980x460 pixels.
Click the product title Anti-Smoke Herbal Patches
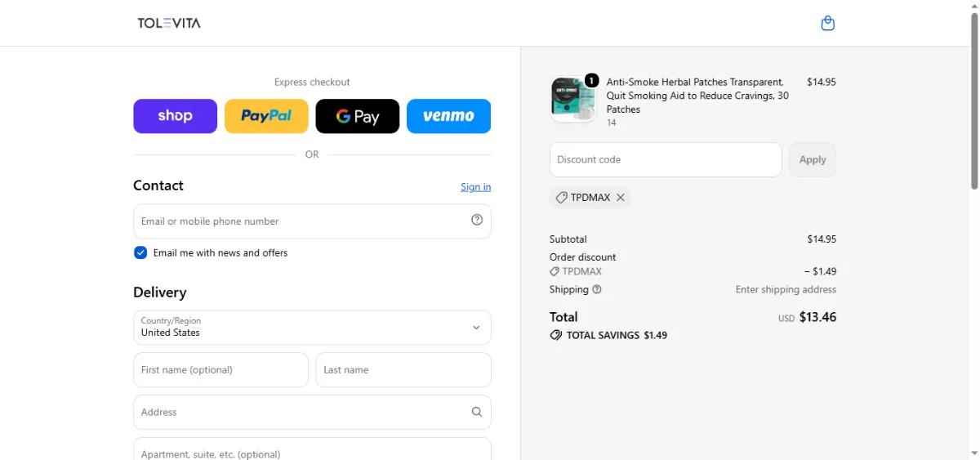697,96
